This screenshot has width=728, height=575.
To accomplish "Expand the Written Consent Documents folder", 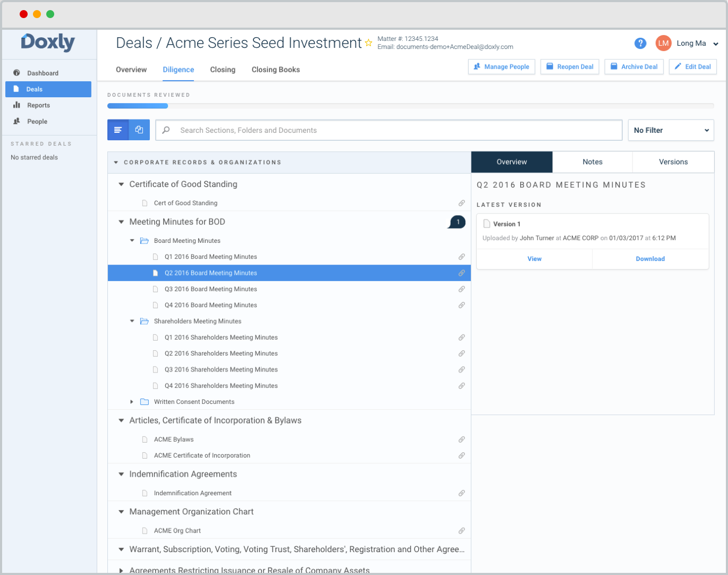I will coord(132,402).
